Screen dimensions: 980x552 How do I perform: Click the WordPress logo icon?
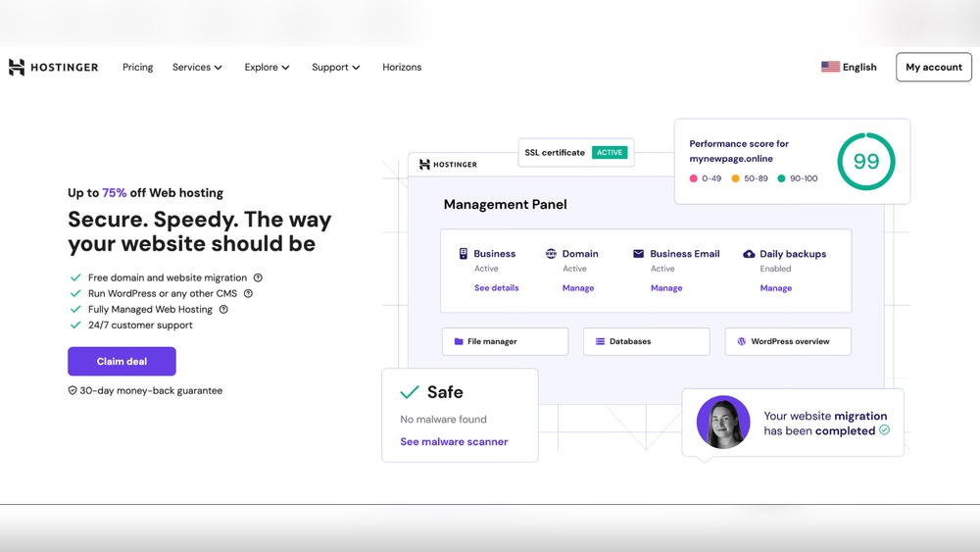pyautogui.click(x=741, y=341)
